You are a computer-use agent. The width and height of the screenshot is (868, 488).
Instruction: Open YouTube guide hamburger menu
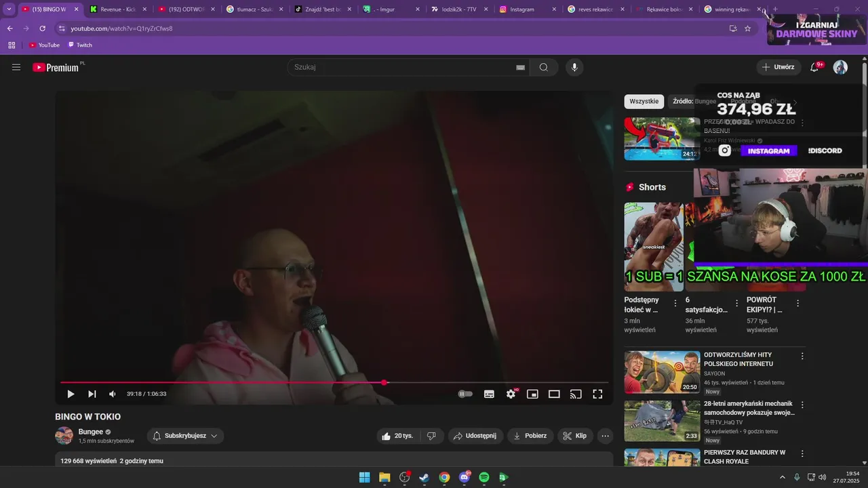click(16, 67)
